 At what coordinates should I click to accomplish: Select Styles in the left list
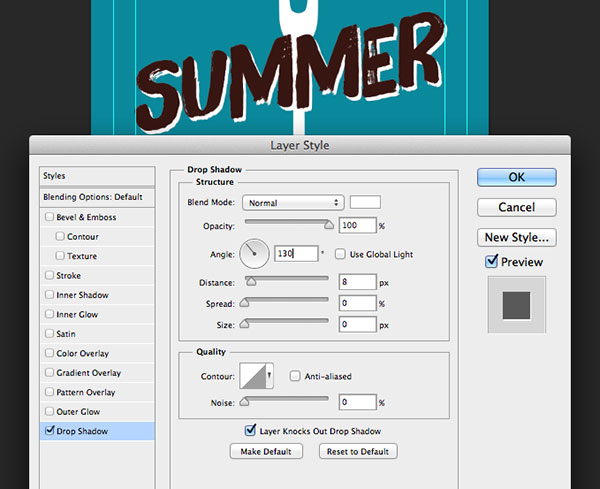[x=97, y=176]
